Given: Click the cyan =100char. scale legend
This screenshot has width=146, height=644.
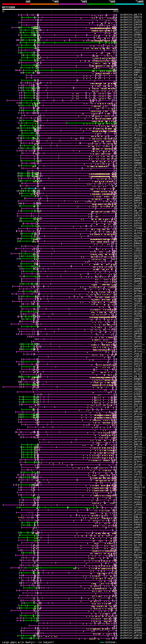Looking at the screenshot, I should tap(108, 642).
